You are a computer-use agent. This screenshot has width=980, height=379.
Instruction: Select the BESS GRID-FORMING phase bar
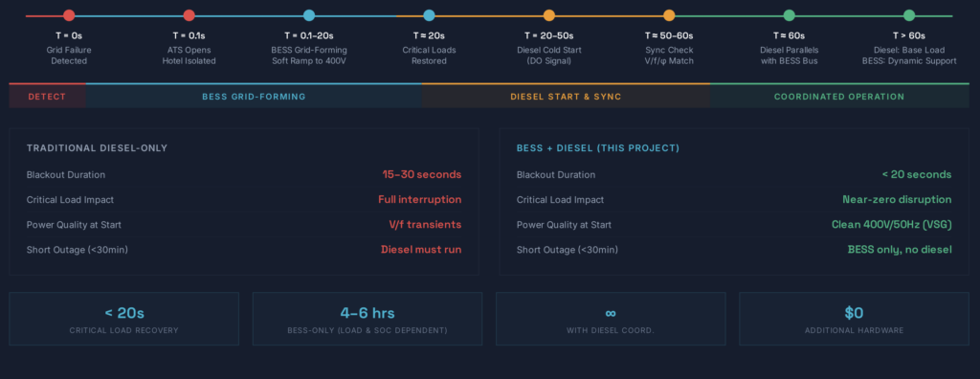(254, 96)
